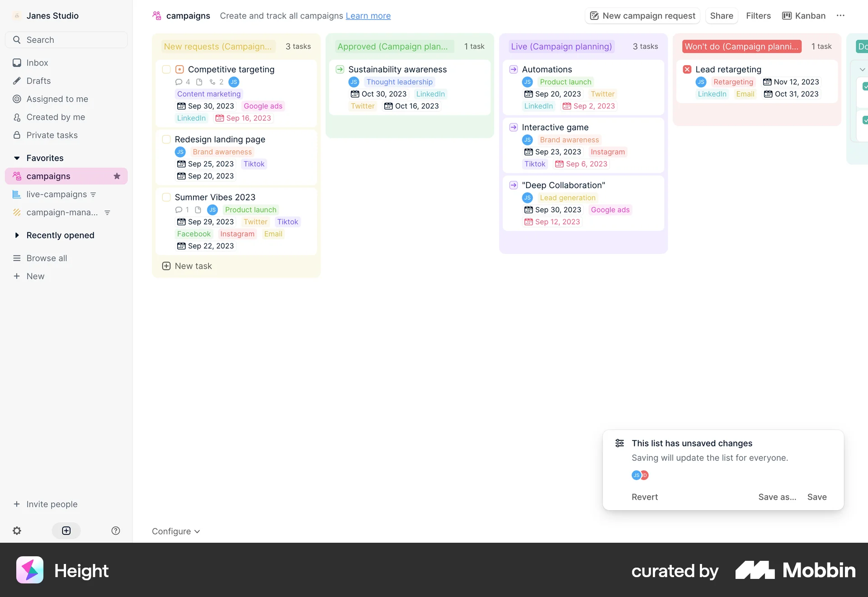Open comments on Competitive targeting task

tap(178, 82)
